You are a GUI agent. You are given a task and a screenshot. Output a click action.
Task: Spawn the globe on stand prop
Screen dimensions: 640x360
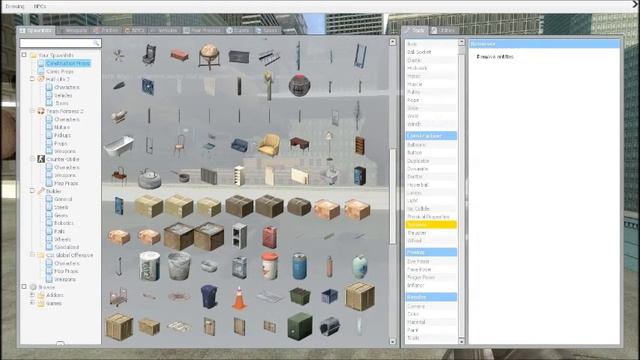point(209,56)
